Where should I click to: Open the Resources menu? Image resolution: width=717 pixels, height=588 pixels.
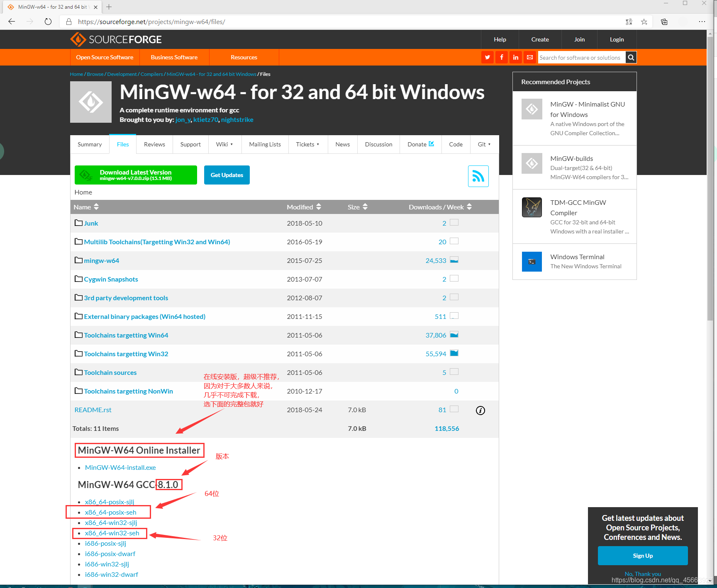pos(244,57)
